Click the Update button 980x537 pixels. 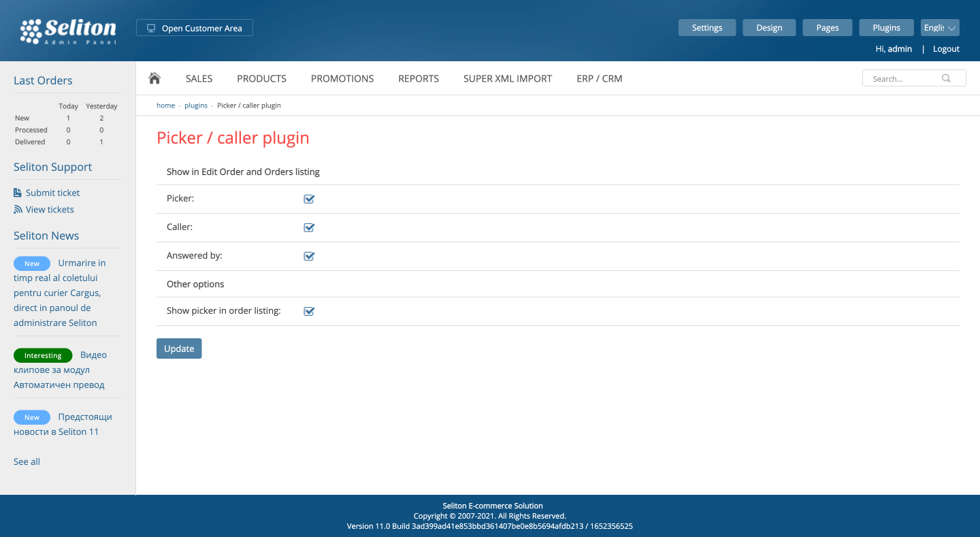(179, 348)
